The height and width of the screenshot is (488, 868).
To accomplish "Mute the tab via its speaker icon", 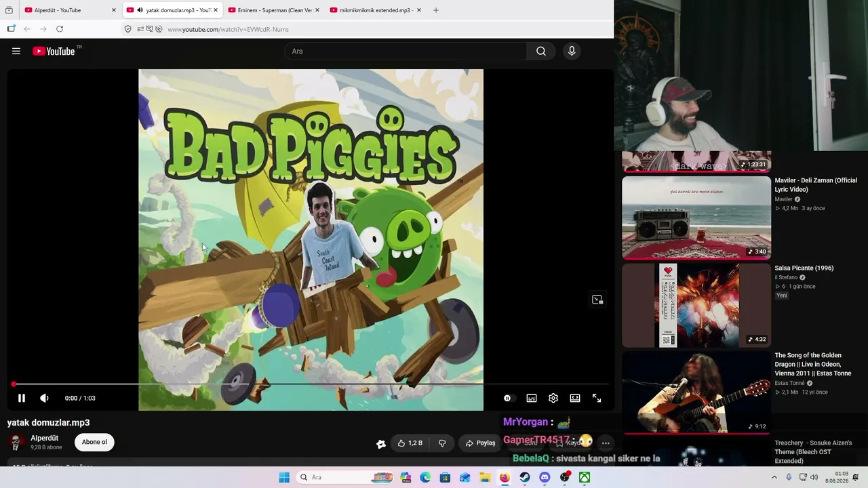I will pos(140,10).
